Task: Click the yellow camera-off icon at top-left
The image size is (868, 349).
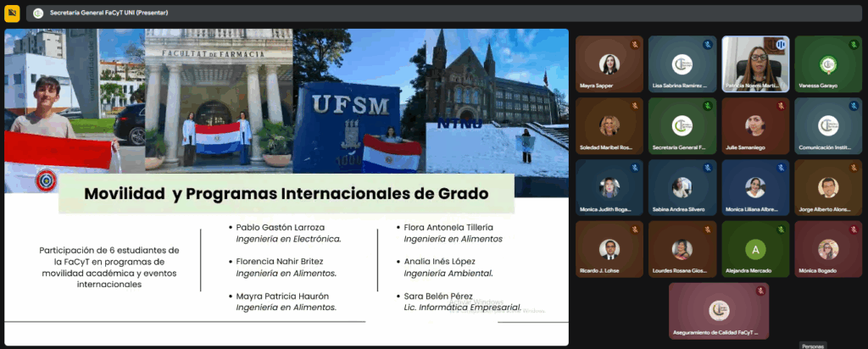Action: (x=12, y=14)
